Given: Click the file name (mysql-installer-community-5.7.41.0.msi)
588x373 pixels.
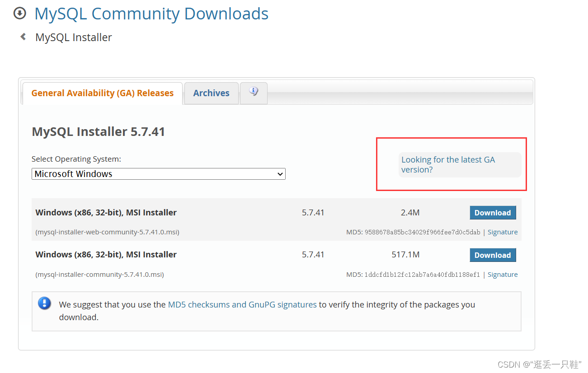Looking at the screenshot, I should pos(99,275).
